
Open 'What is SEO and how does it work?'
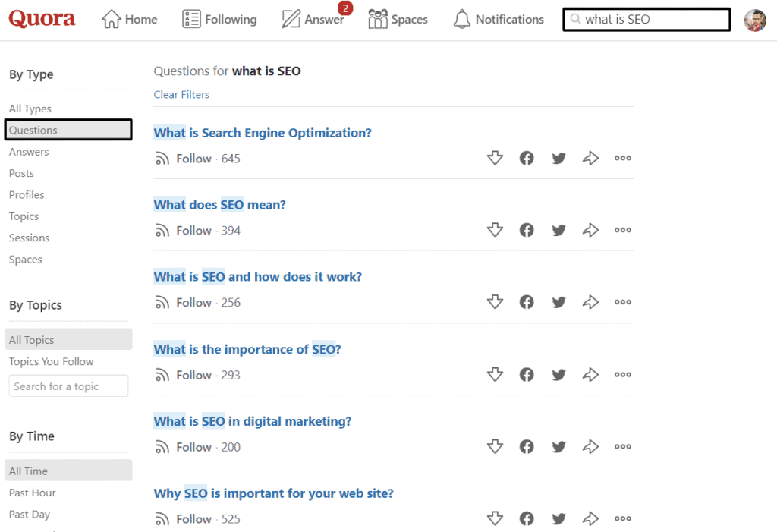pyautogui.click(x=258, y=277)
